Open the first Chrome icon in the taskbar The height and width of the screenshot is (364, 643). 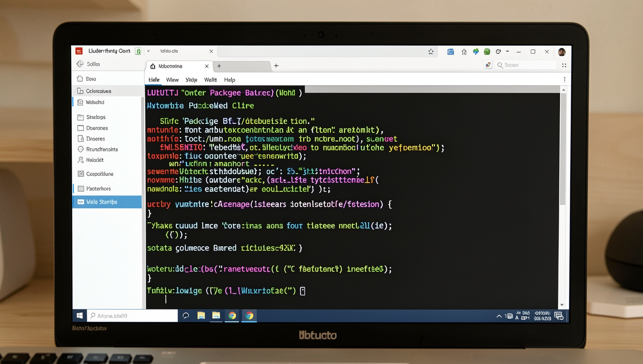pyautogui.click(x=232, y=315)
